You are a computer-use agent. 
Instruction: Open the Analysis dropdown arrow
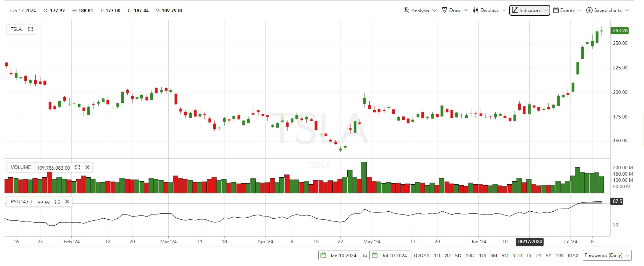(x=434, y=11)
